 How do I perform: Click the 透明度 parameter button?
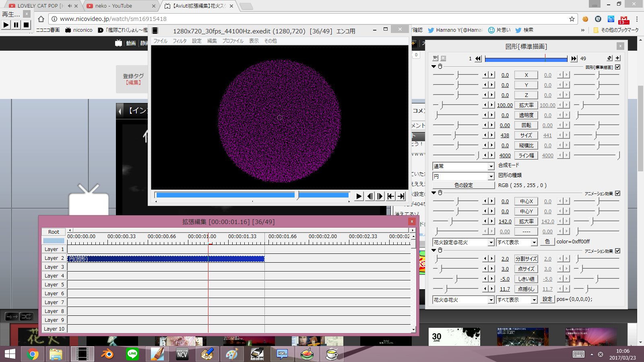point(526,115)
